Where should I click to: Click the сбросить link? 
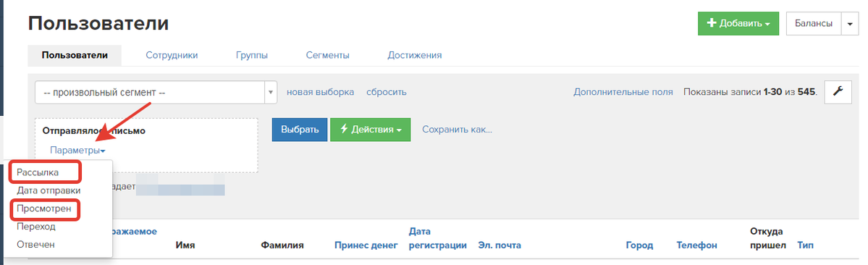[x=387, y=92]
